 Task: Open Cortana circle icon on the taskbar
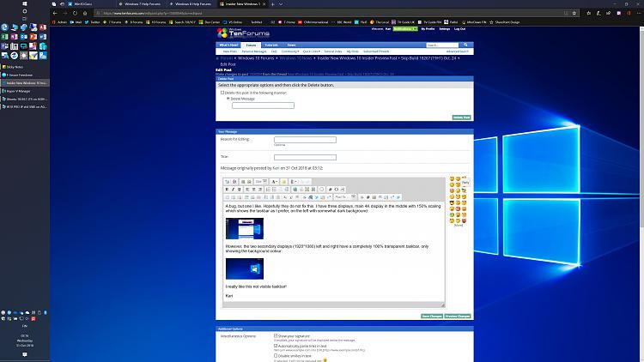(25, 11)
